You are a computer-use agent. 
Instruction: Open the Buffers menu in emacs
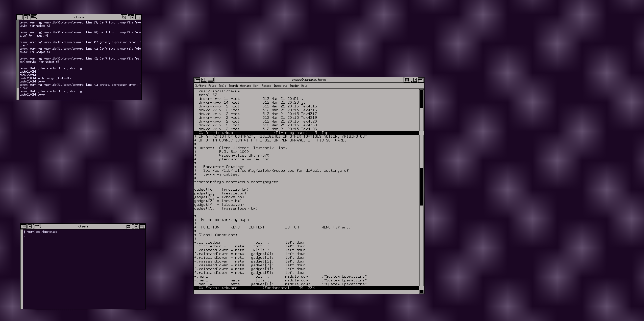coord(201,86)
